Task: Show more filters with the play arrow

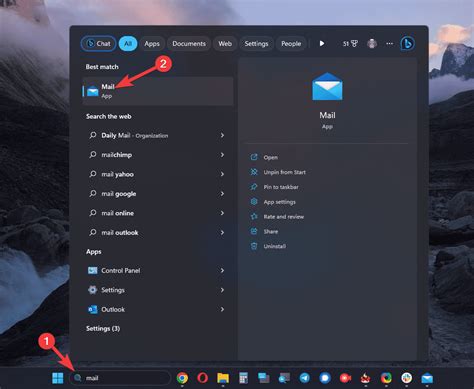Action: (322, 44)
